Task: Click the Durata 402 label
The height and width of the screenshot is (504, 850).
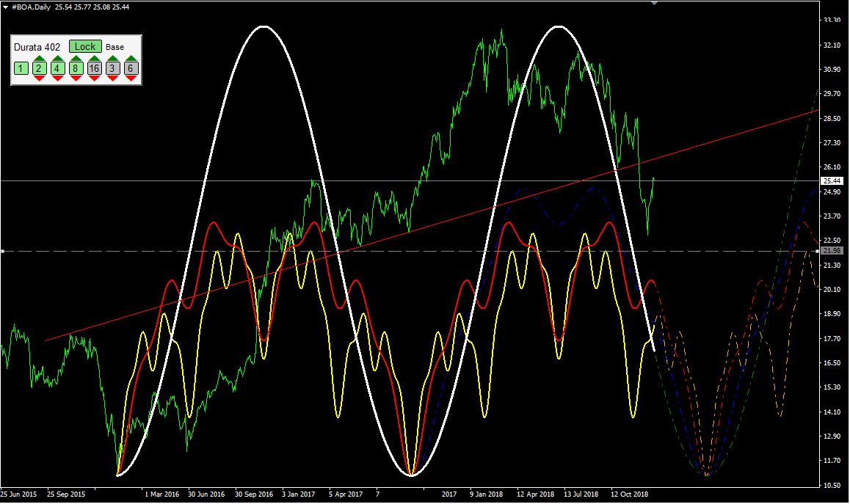Action: click(x=37, y=47)
